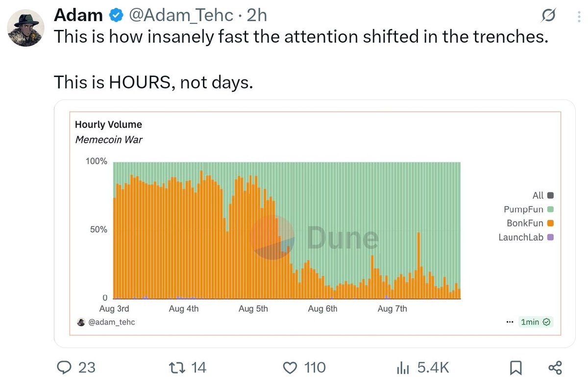Viewport: 588px width, 384px height.
Task: Open Adam's profile avatar
Action: pyautogui.click(x=26, y=28)
